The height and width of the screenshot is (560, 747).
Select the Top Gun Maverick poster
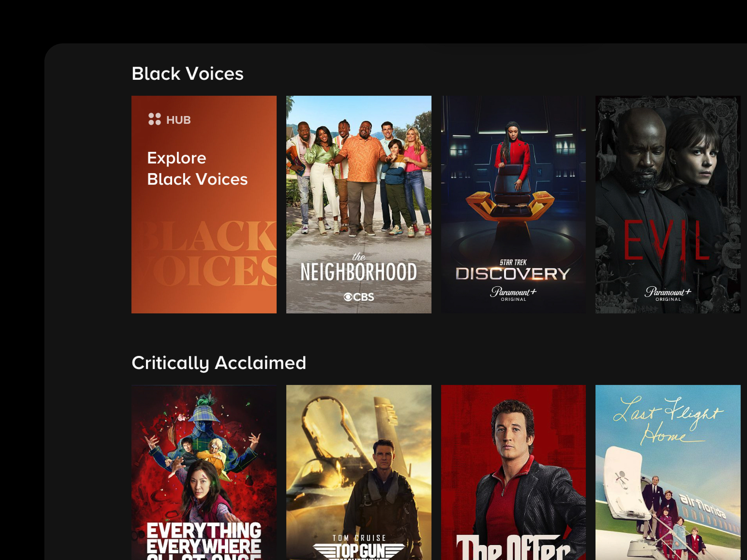tap(359, 472)
